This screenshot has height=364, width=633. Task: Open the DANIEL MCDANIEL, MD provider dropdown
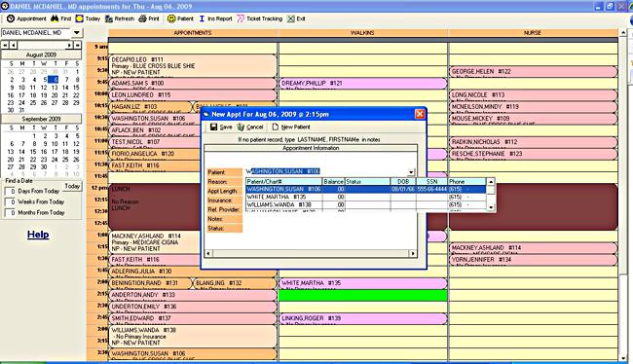pos(77,33)
